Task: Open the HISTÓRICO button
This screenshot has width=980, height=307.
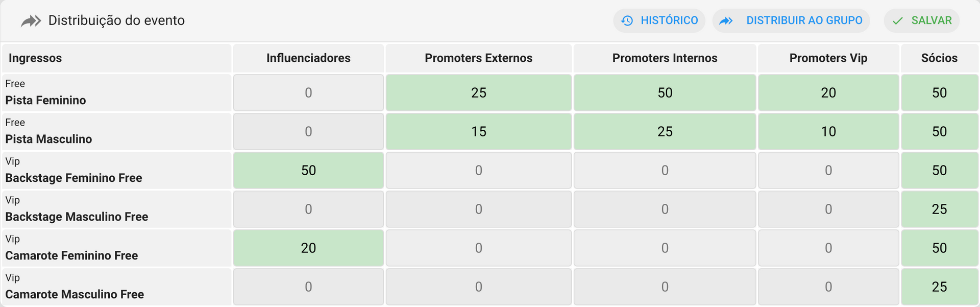Action: (659, 20)
